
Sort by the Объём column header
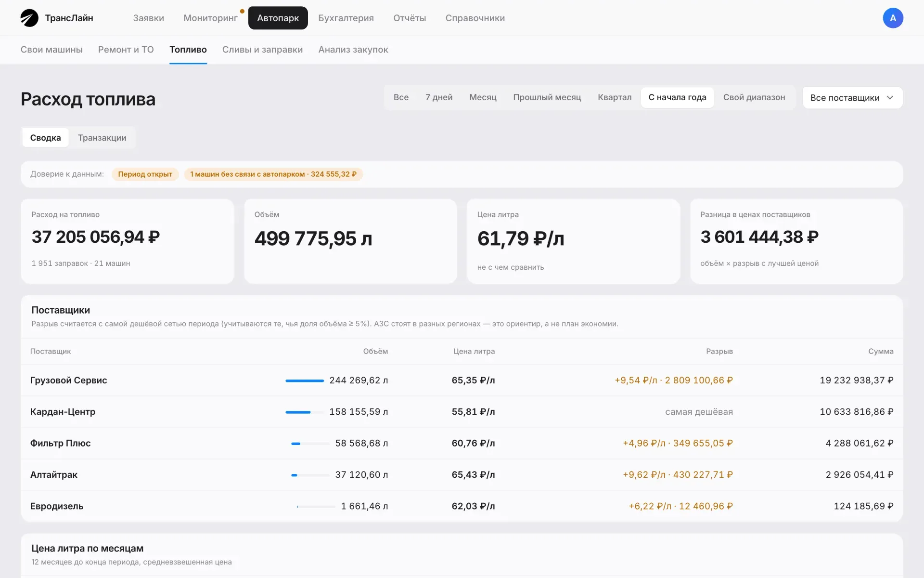coord(375,352)
